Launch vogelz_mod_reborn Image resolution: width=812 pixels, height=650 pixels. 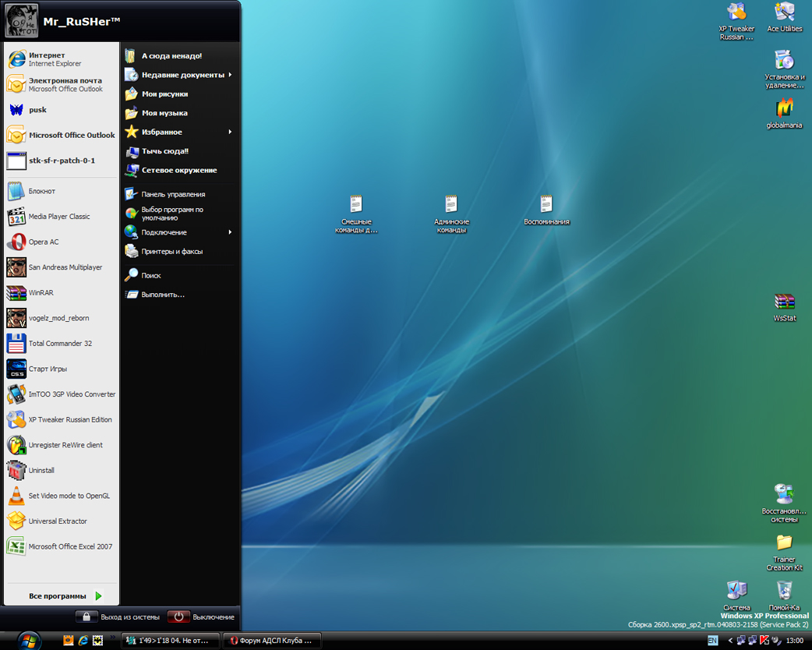pos(61,318)
